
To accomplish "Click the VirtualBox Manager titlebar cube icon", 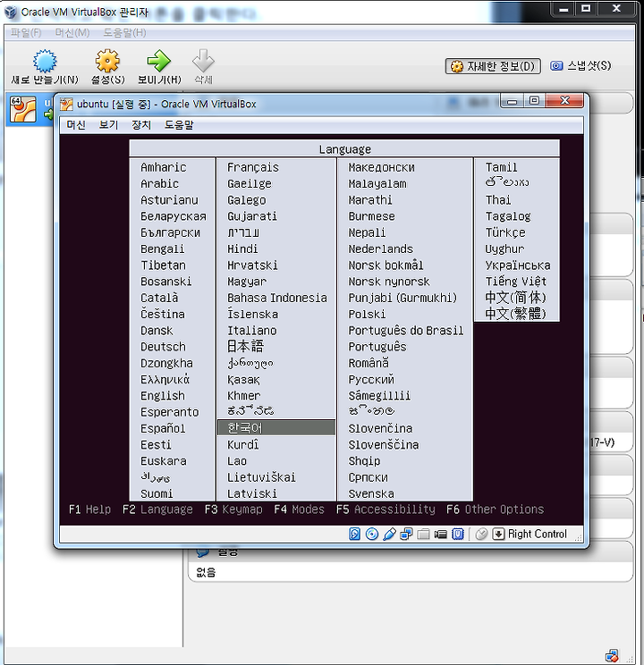I will coord(11,12).
